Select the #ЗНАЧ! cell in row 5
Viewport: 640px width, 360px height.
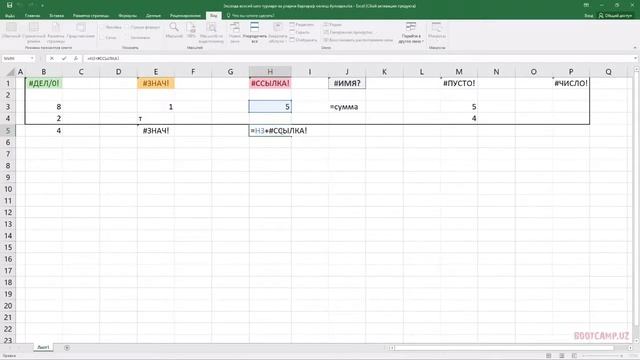156,131
